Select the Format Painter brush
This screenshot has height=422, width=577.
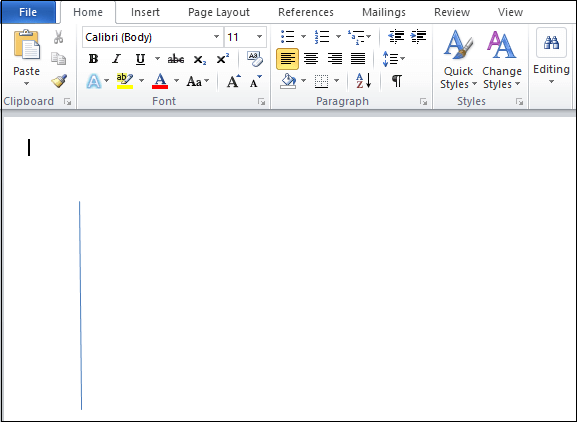pyautogui.click(x=59, y=81)
